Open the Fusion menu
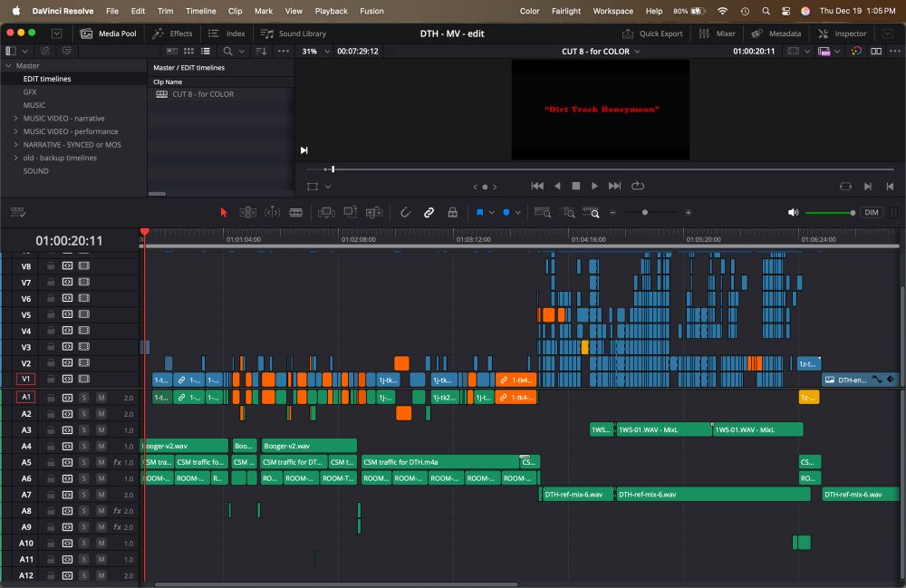 pos(371,11)
